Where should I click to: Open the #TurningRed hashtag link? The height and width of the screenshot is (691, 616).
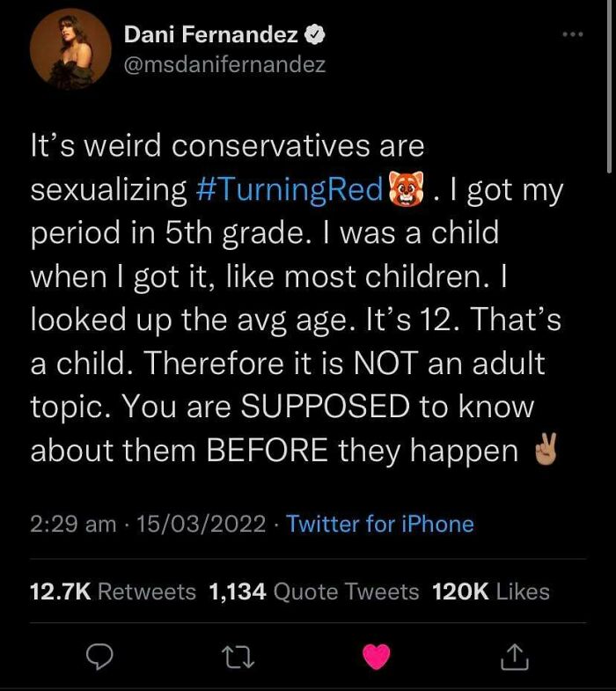290,189
